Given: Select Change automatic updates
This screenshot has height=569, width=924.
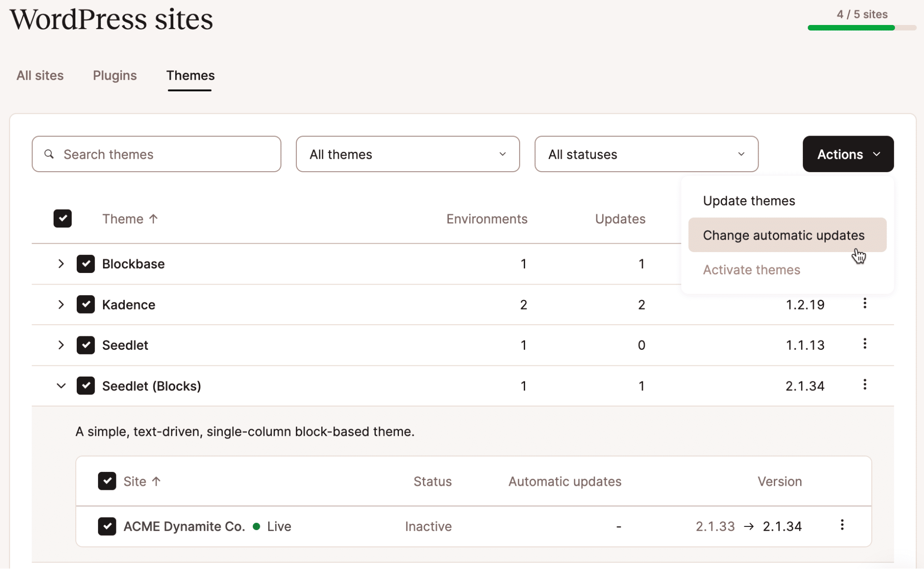Looking at the screenshot, I should click(783, 235).
